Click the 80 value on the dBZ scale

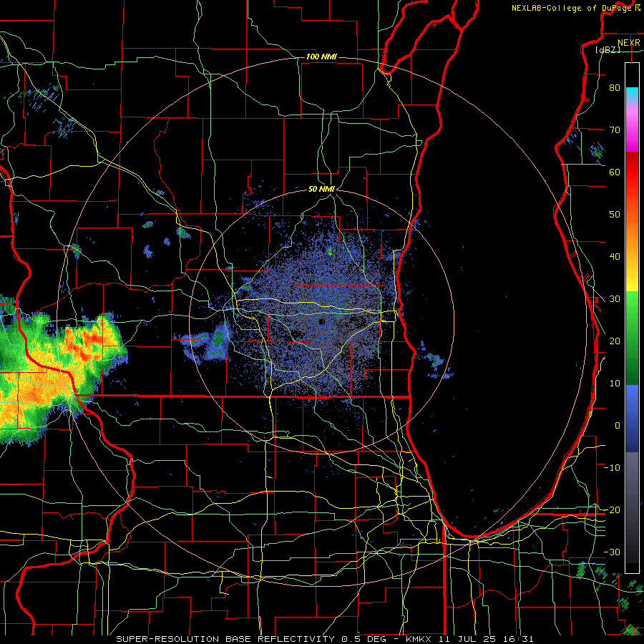pyautogui.click(x=615, y=87)
